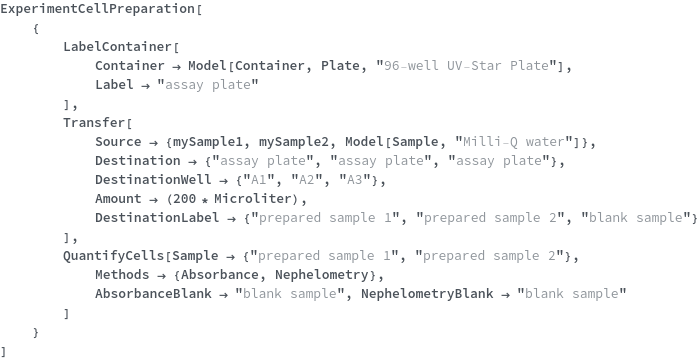This screenshot has height=360, width=699.
Task: Click the DestinationLabel option name
Action: (x=157, y=218)
